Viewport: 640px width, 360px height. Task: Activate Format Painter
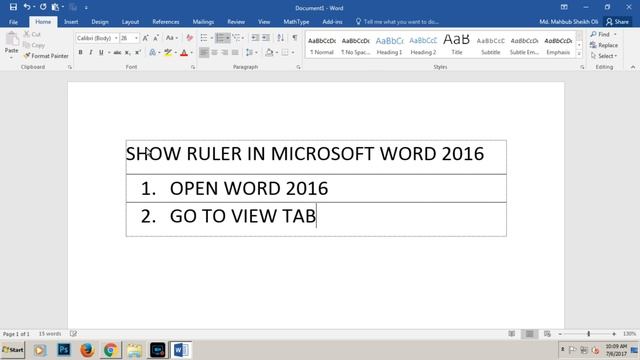pyautogui.click(x=46, y=56)
